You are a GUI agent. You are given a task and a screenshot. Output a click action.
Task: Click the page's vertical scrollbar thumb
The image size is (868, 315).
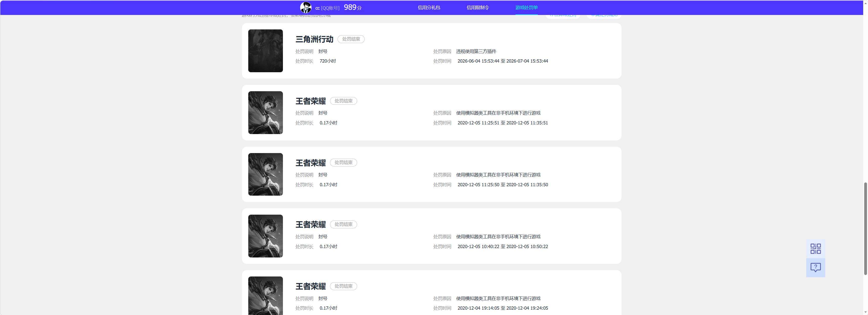[865, 229]
